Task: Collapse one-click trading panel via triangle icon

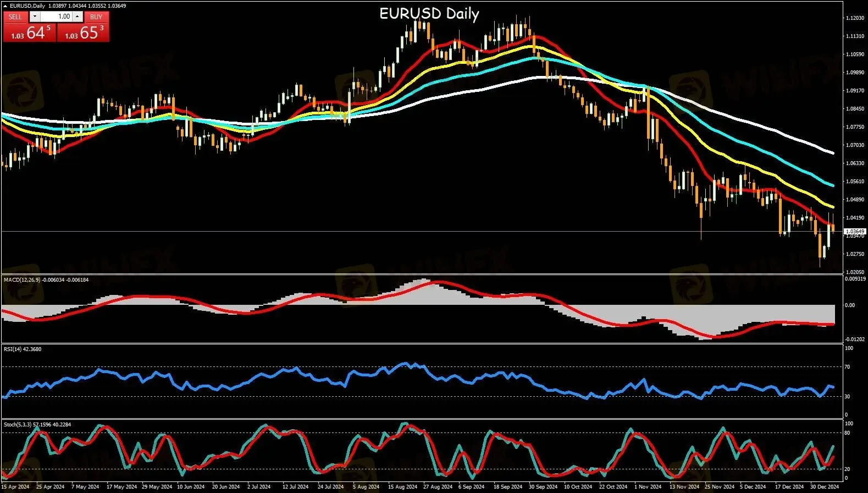Action: 5,6
